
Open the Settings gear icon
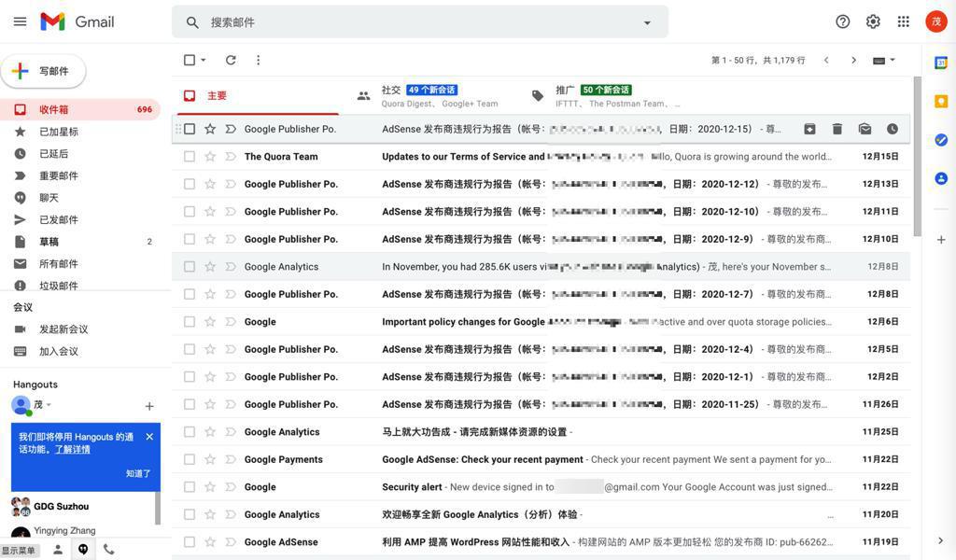point(873,22)
